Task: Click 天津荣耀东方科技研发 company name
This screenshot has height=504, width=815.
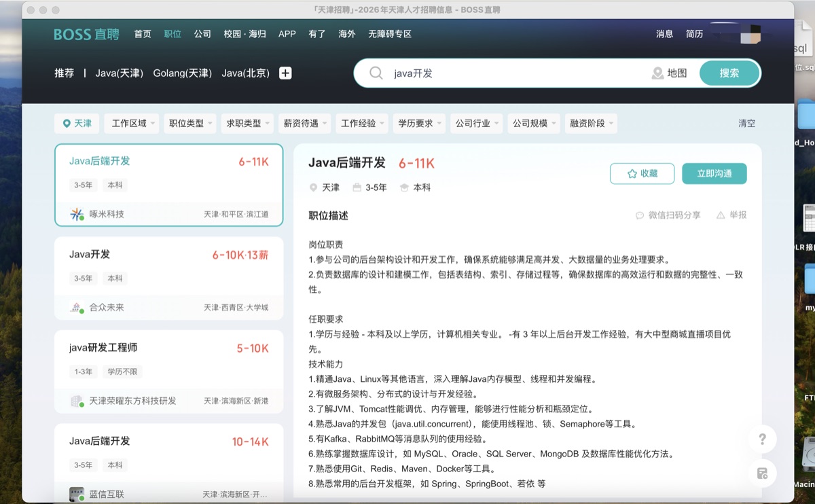Action: point(133,401)
